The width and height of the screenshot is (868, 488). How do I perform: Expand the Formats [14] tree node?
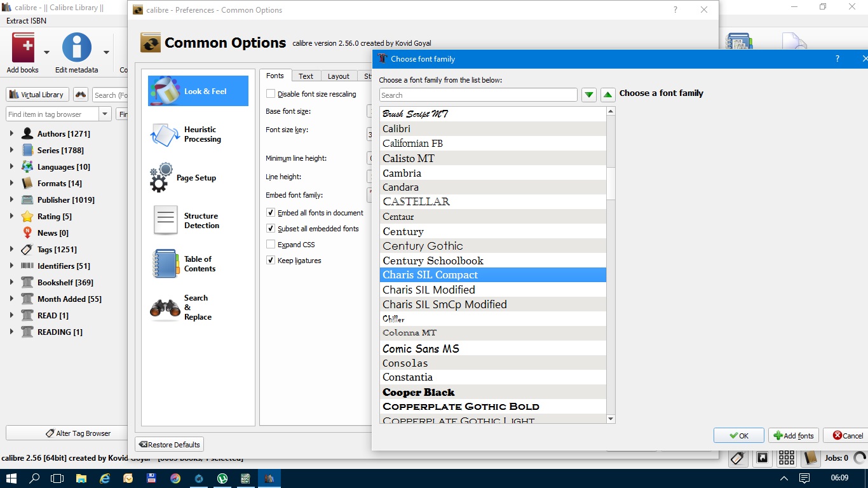pos(11,183)
